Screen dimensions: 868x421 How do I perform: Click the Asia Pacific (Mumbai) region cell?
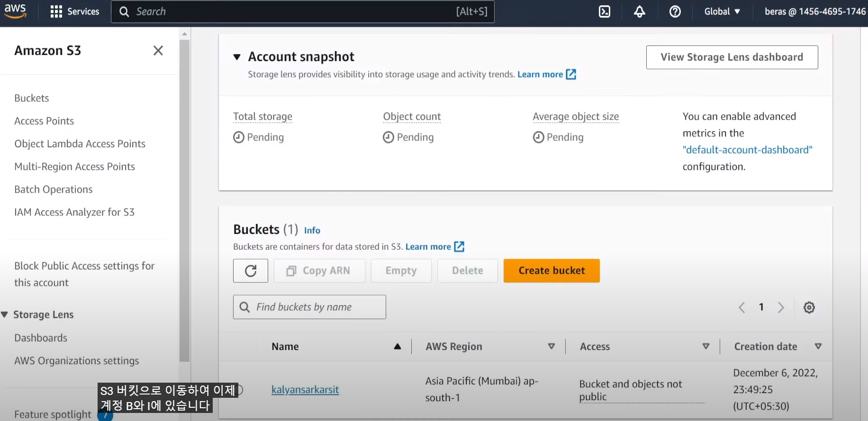tap(482, 389)
